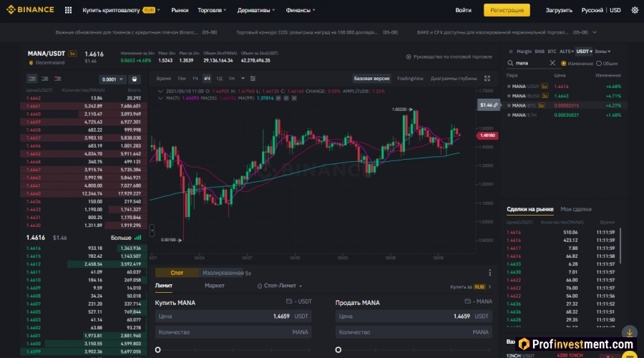This screenshot has width=644, height=358.
Task: Click the Больше order book link
Action: coord(121,238)
